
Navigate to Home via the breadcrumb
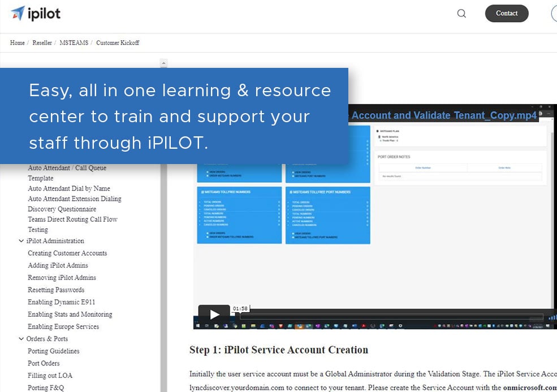17,42
